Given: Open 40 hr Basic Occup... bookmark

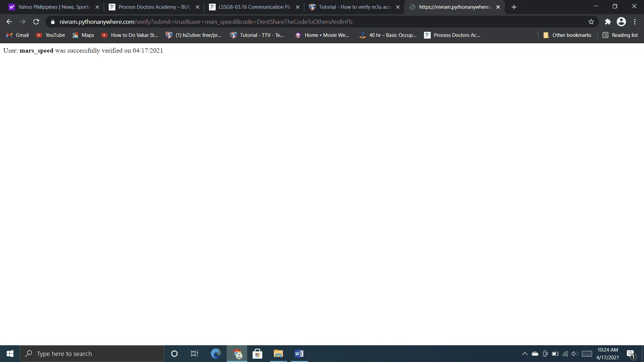Looking at the screenshot, I should (388, 35).
